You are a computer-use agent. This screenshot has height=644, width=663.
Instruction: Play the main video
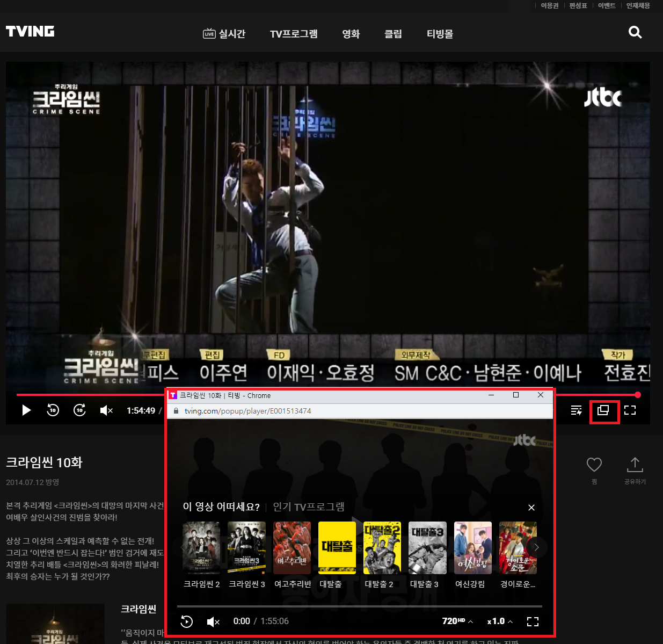(x=26, y=410)
